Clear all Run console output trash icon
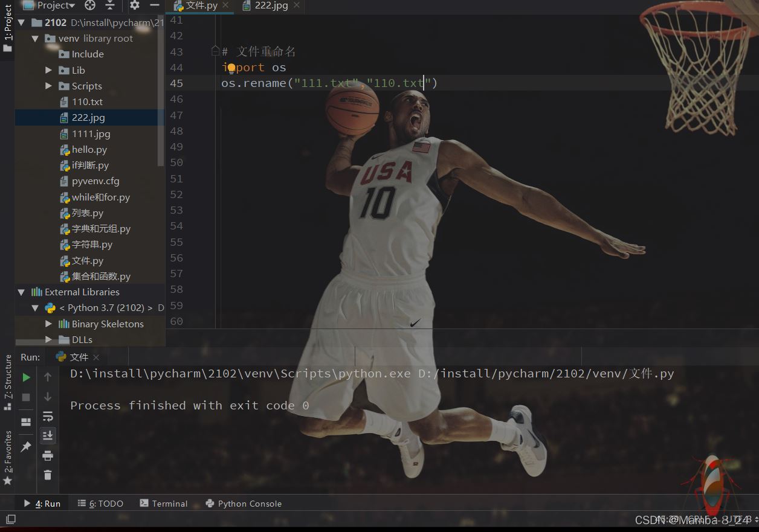 tap(48, 475)
